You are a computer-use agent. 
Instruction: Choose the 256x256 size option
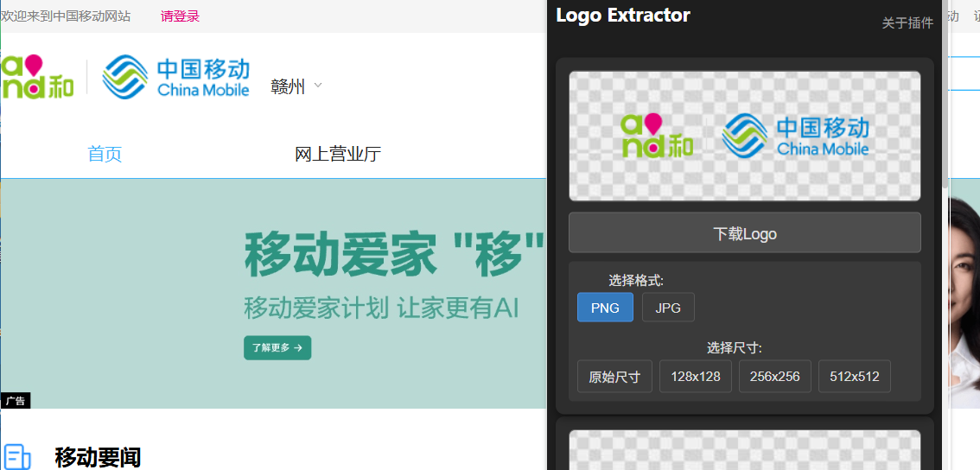pyautogui.click(x=775, y=377)
